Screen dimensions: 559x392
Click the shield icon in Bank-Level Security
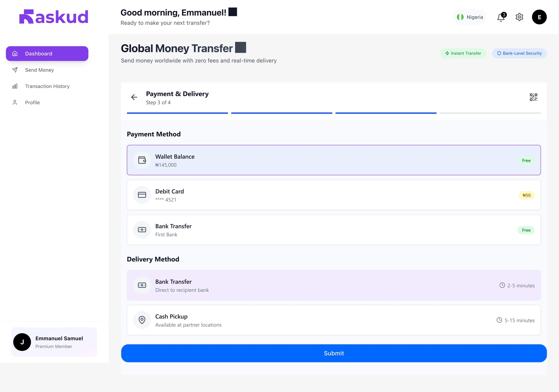[x=499, y=53]
